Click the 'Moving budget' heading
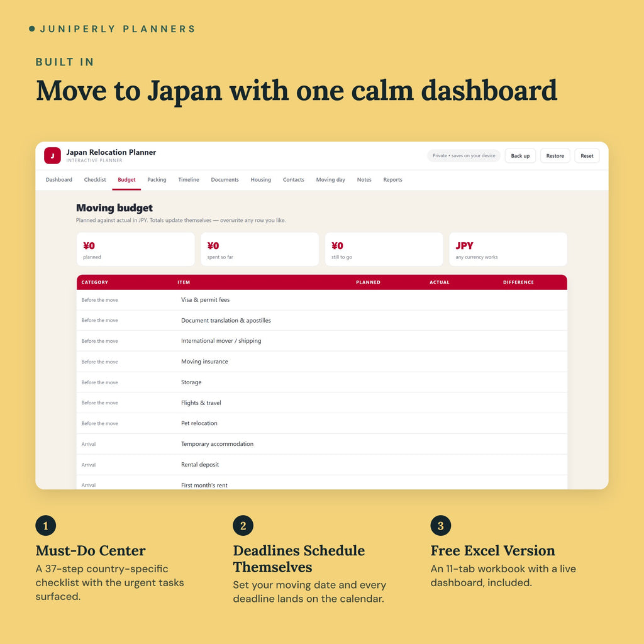Screen dimensions: 644x644 point(114,208)
